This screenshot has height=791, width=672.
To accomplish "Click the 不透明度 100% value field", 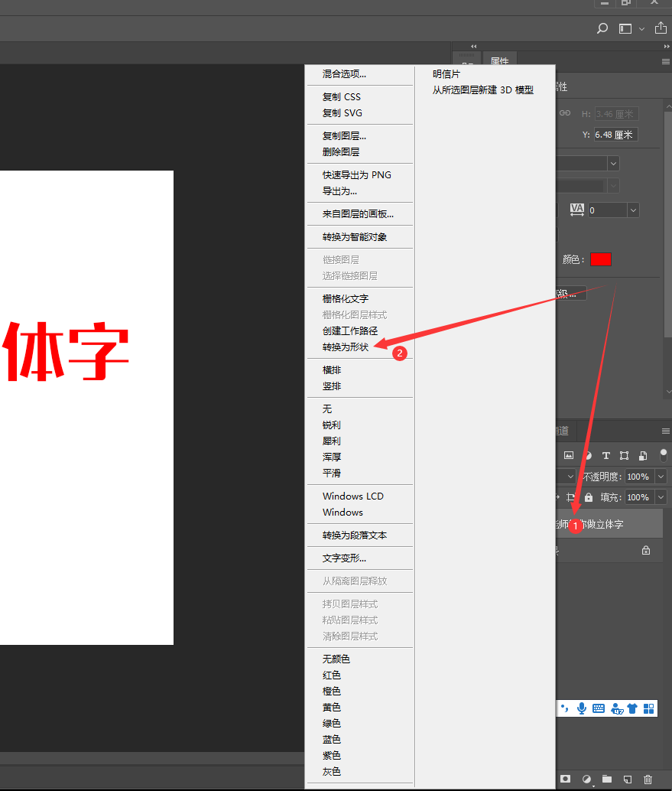I will (639, 477).
